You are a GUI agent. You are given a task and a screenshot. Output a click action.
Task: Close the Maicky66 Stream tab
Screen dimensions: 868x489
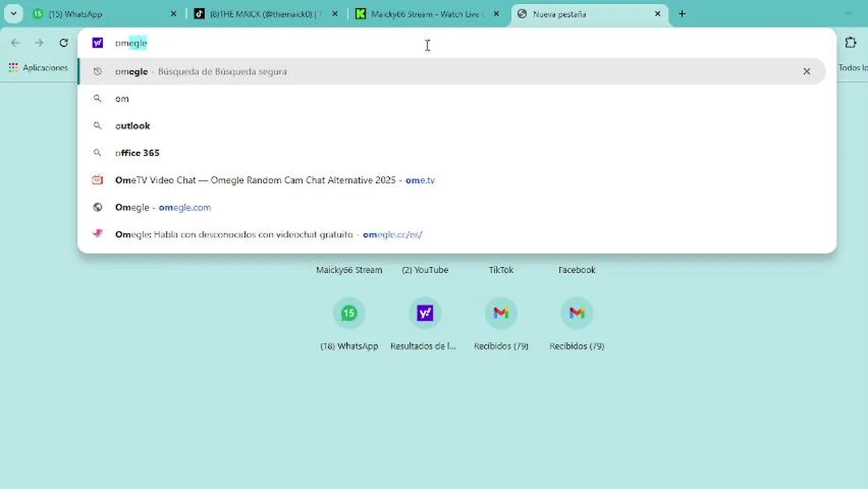(x=496, y=14)
